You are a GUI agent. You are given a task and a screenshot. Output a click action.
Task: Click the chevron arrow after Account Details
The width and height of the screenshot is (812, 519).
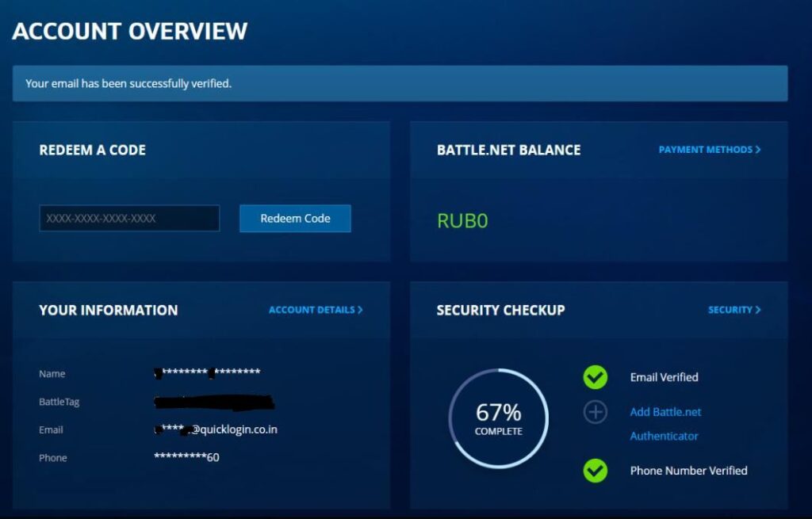(x=361, y=310)
